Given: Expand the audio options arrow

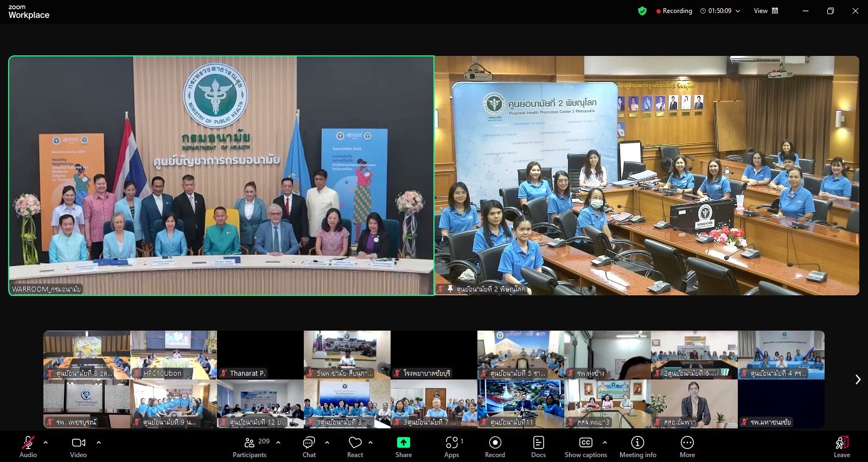Looking at the screenshot, I should [x=46, y=442].
